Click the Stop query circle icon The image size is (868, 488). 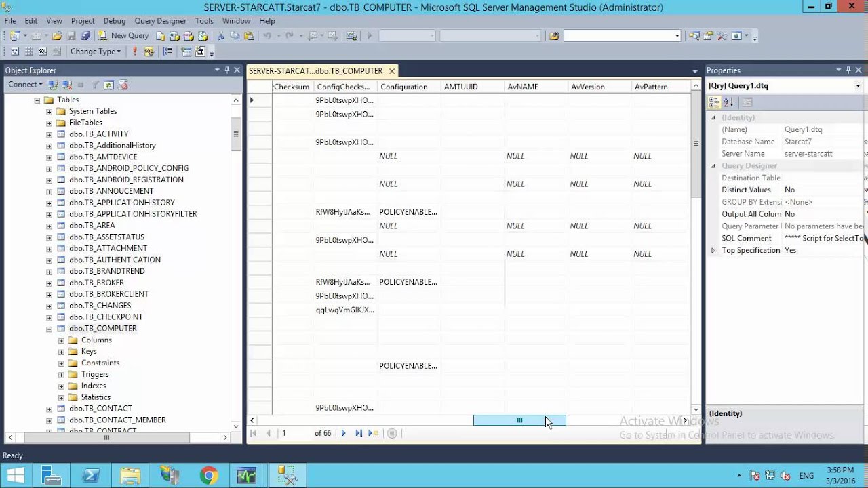coord(392,433)
